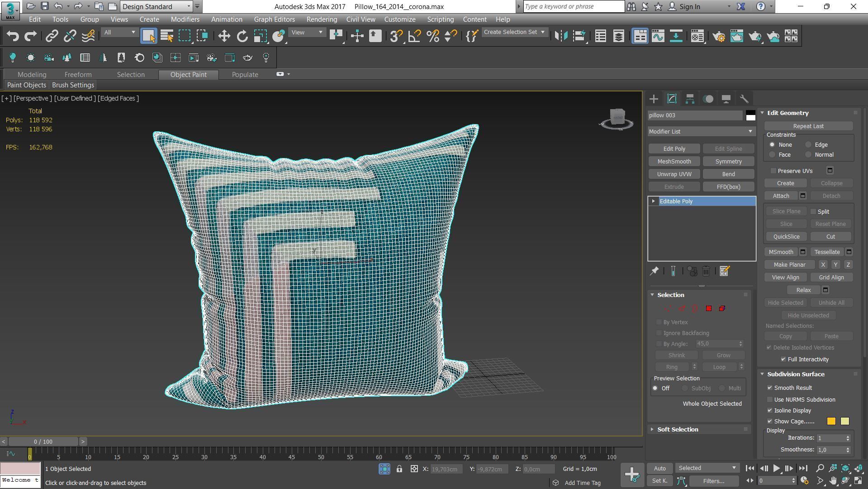The image size is (868, 489).
Task: Select Edge constraint radio button
Action: (x=808, y=145)
